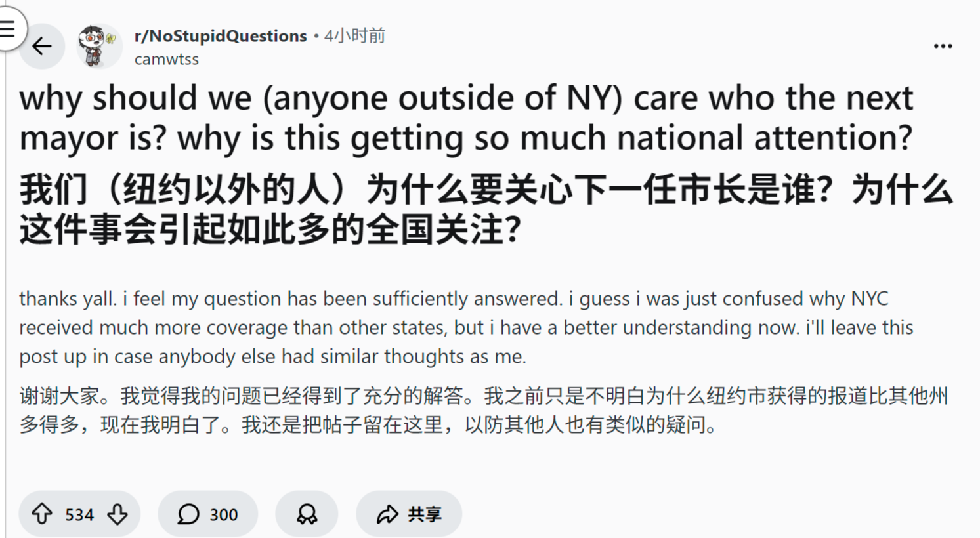Go to the r/NoStupidQuestions community link
Screen dimensions: 980x538
tap(221, 36)
